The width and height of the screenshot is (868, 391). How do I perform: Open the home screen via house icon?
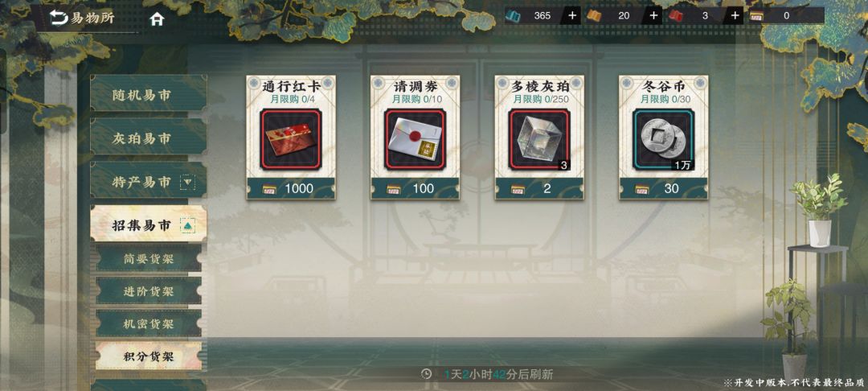[x=158, y=19]
